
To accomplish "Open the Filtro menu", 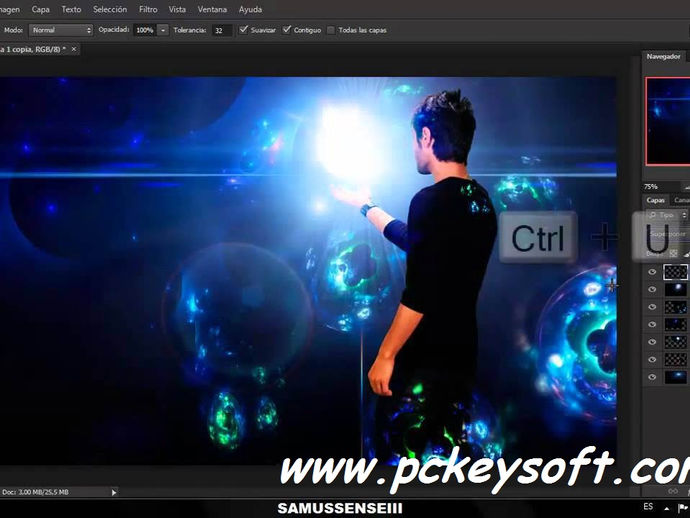I will (x=148, y=9).
